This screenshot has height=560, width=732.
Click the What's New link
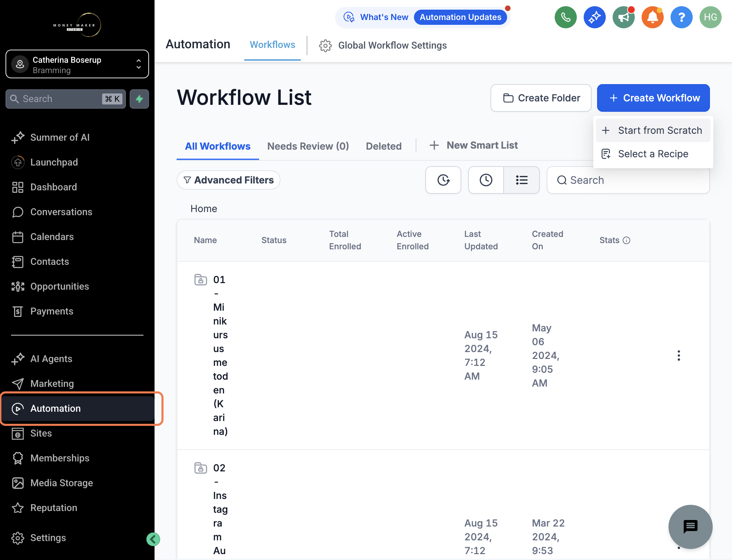(x=384, y=17)
